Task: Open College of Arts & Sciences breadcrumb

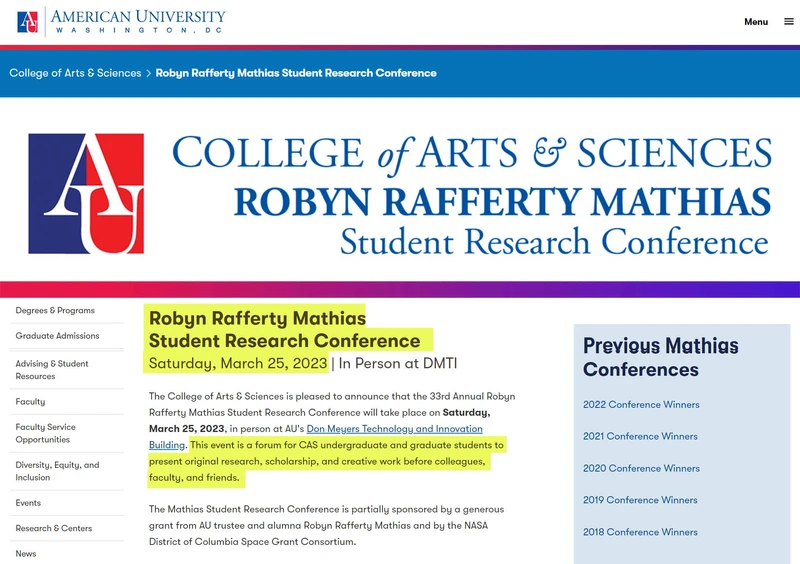Action: click(75, 73)
